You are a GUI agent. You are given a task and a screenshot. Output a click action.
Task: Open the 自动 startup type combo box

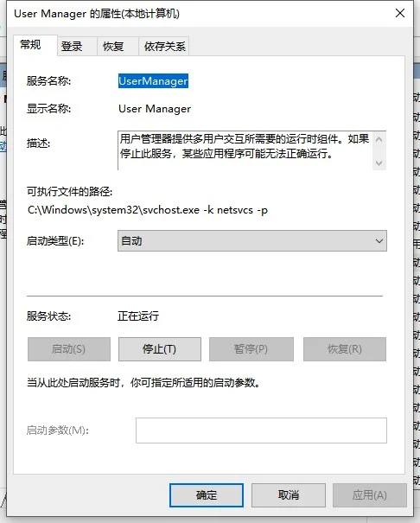[x=252, y=241]
